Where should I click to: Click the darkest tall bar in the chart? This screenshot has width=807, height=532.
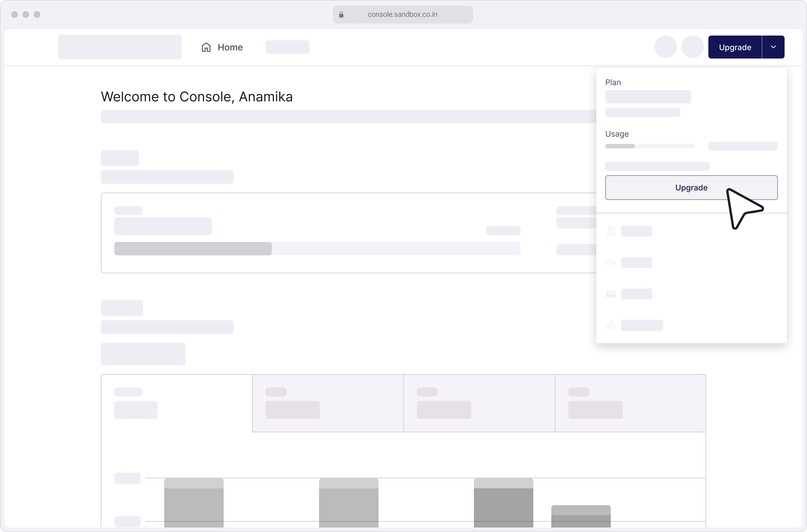coord(503,503)
